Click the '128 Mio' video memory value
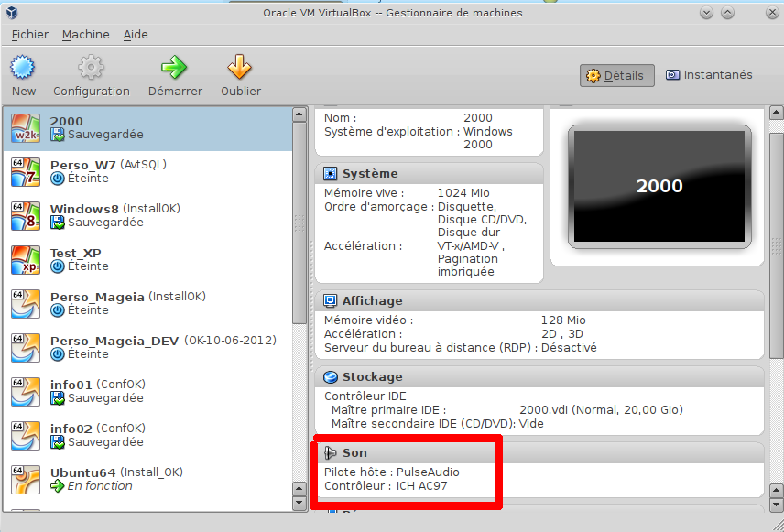This screenshot has height=532, width=784. pos(563,320)
